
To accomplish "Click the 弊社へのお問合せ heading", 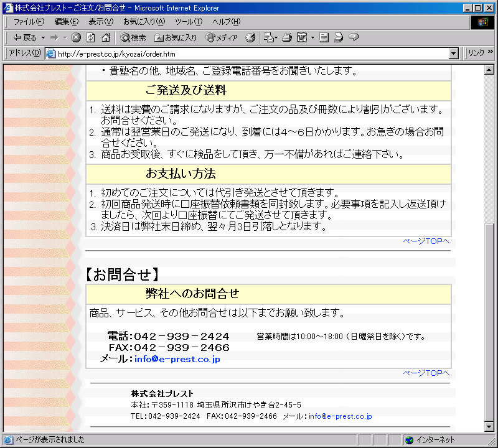I will pos(192,294).
